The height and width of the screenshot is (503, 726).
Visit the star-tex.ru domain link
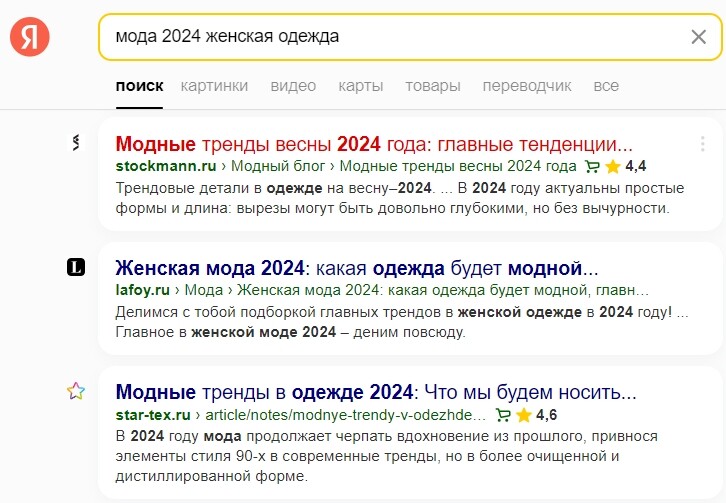point(153,415)
